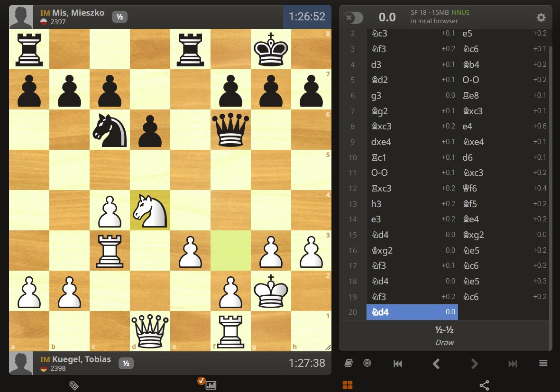Click Mis Mieszko's avatar
Viewport: 560px width, 392px height.
[21, 17]
